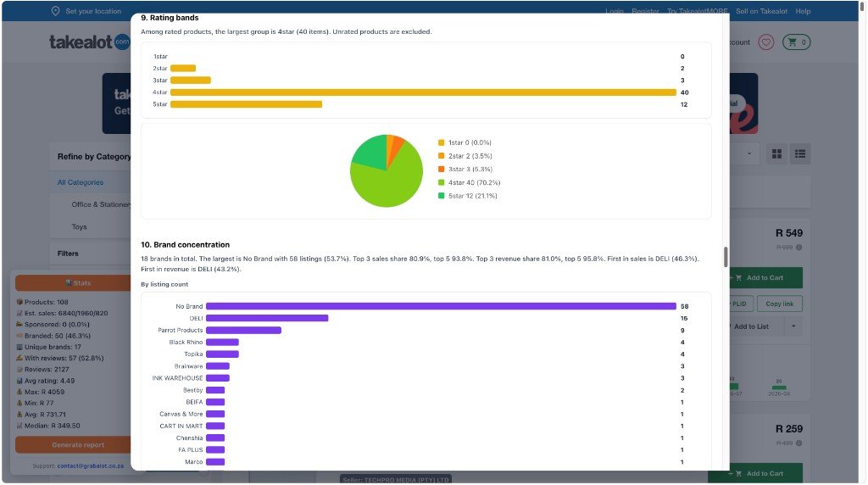Screen dimensions: 868x485
Task: Open the sort dropdown chevron
Action: point(749,154)
